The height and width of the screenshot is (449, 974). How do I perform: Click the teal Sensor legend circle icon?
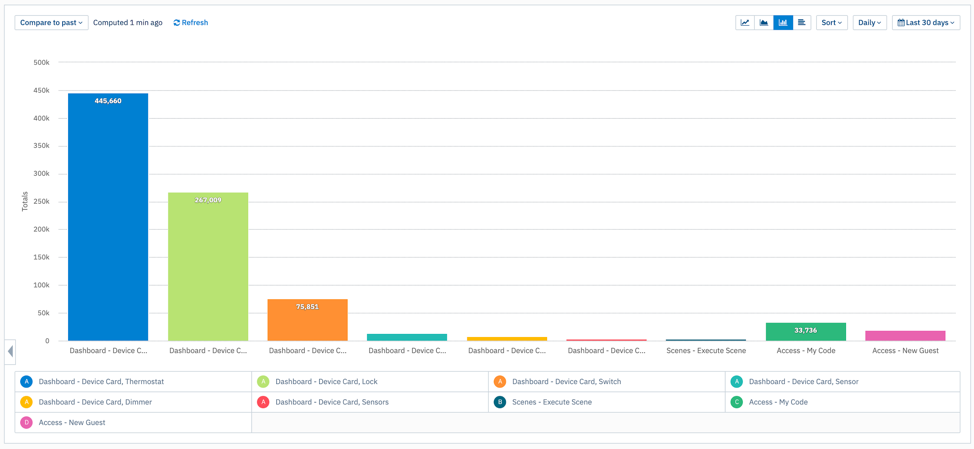737,382
